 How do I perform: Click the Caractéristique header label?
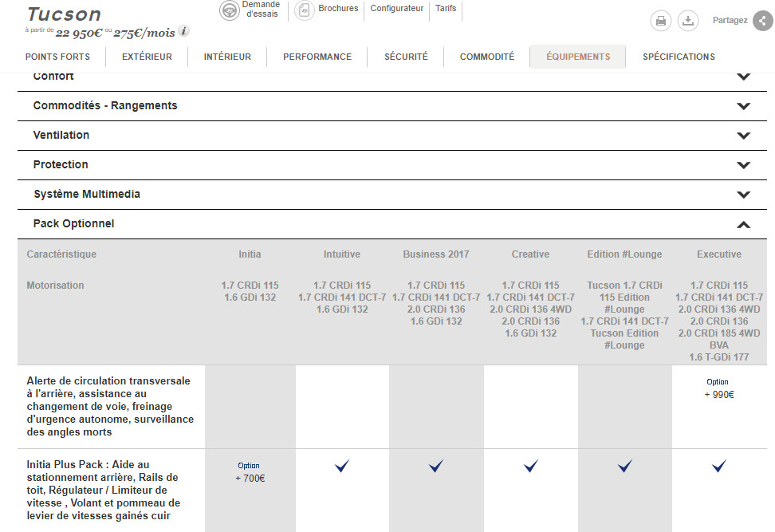coord(61,254)
